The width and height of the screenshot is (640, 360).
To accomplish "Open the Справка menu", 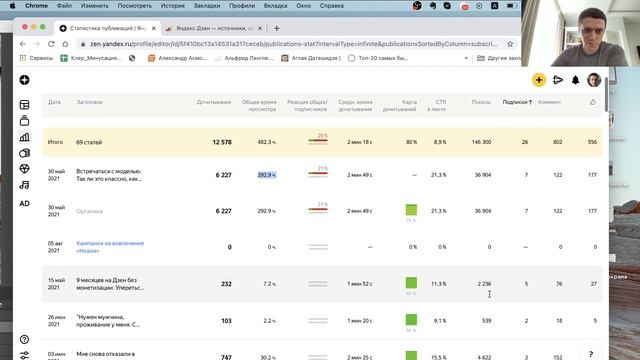I will [331, 6].
